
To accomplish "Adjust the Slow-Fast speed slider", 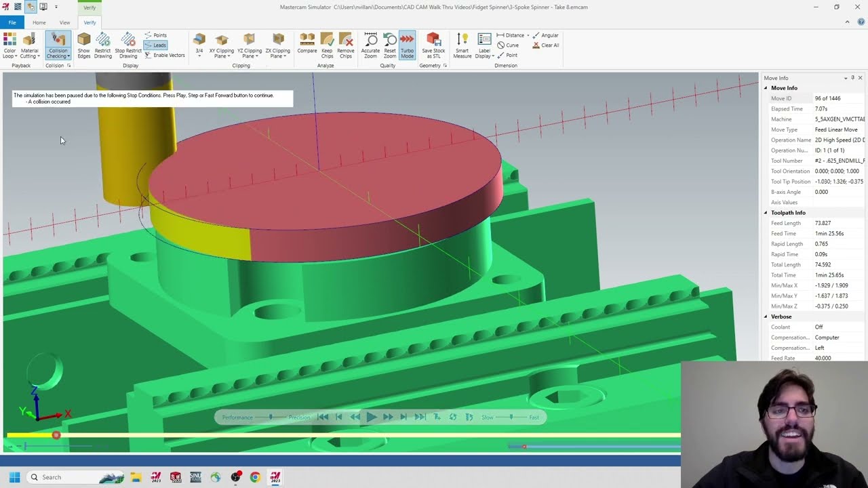I will pyautogui.click(x=511, y=418).
